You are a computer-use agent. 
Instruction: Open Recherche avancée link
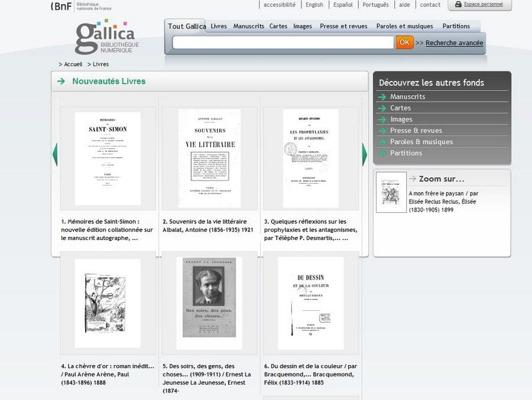(454, 43)
